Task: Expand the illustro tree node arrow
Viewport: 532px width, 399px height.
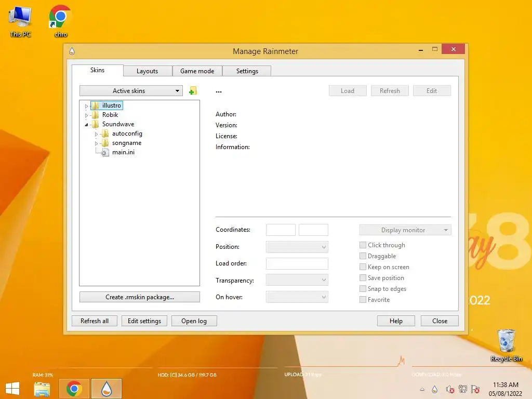Action: tap(87, 106)
